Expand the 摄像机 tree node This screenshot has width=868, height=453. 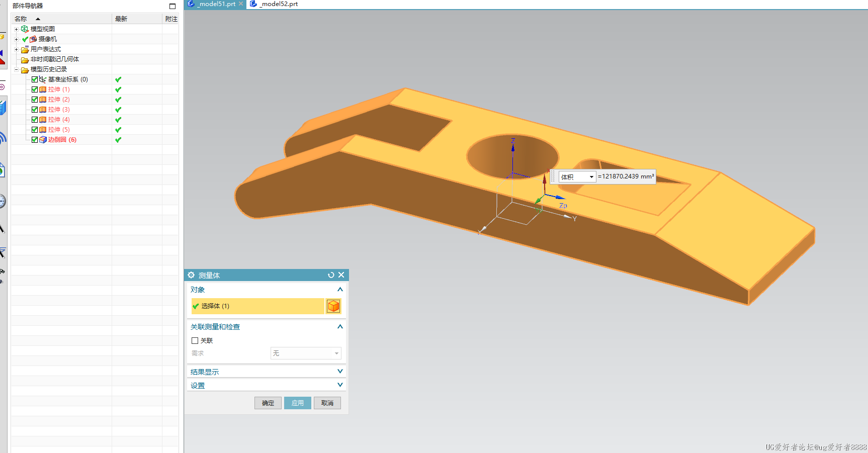pos(16,39)
